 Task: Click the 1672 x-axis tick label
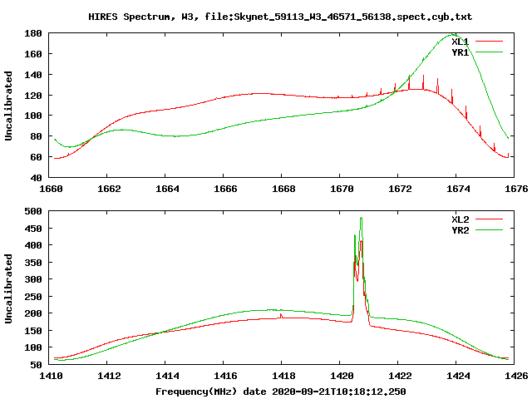(x=400, y=189)
